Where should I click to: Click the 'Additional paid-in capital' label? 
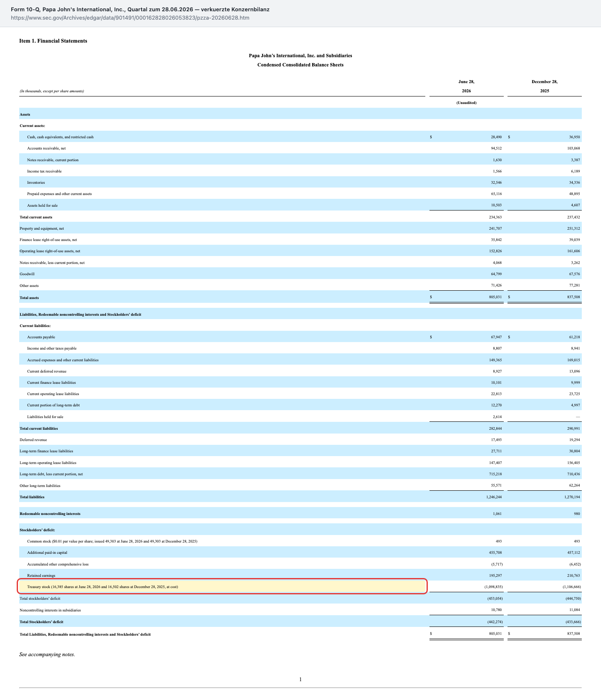click(47, 553)
